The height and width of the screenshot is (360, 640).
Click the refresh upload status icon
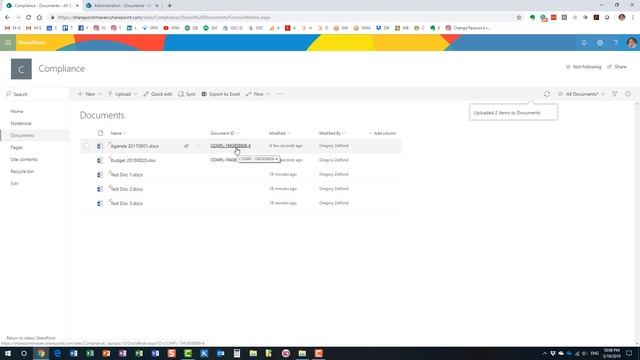tap(547, 94)
